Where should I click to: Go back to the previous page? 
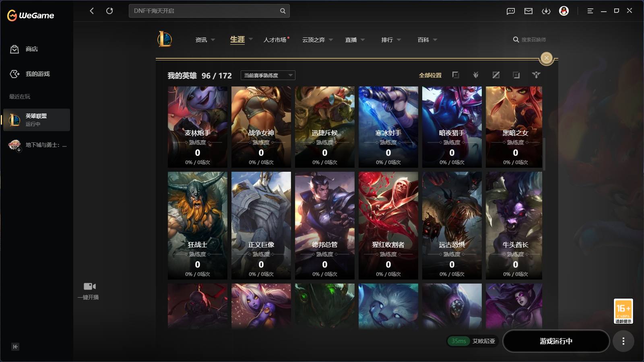[92, 11]
